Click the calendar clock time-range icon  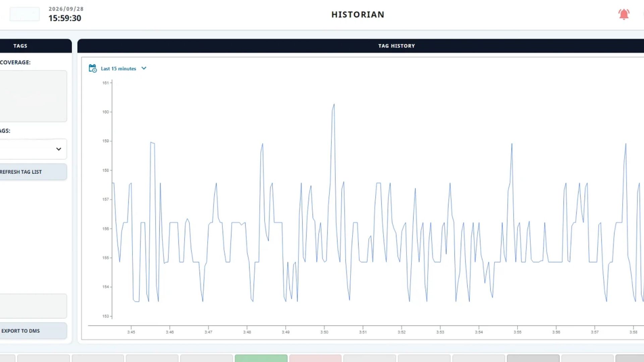pyautogui.click(x=93, y=68)
